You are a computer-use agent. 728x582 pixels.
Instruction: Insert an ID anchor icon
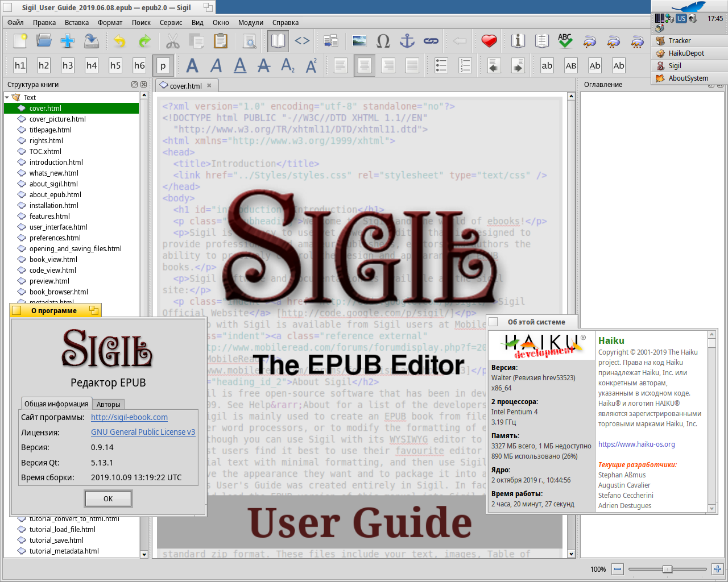pyautogui.click(x=407, y=41)
